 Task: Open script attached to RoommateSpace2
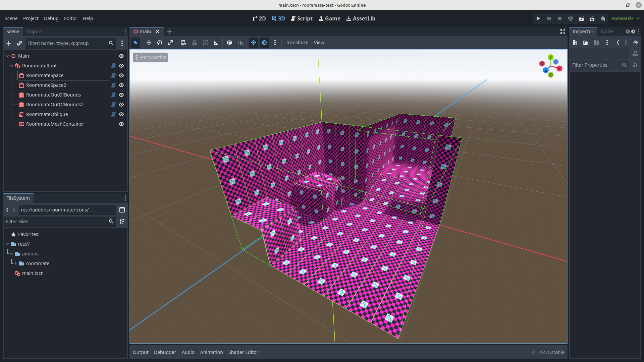(x=113, y=85)
